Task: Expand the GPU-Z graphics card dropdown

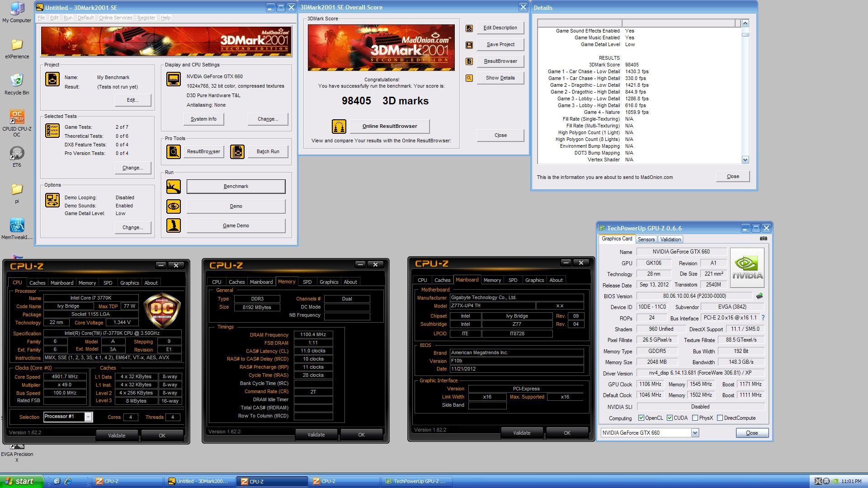Action: point(695,433)
